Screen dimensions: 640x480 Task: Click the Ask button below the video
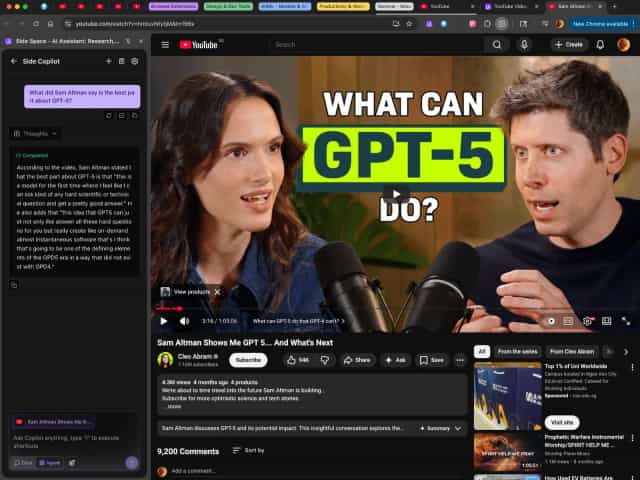(x=396, y=360)
